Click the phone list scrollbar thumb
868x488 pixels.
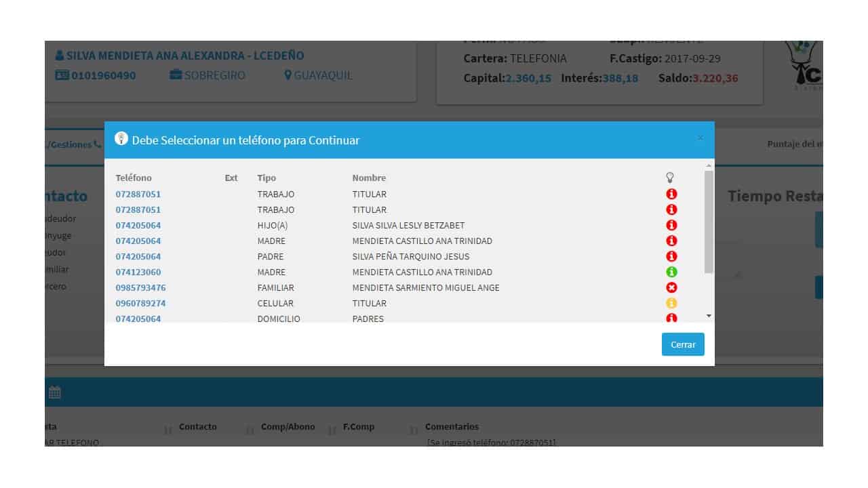pyautogui.click(x=709, y=222)
